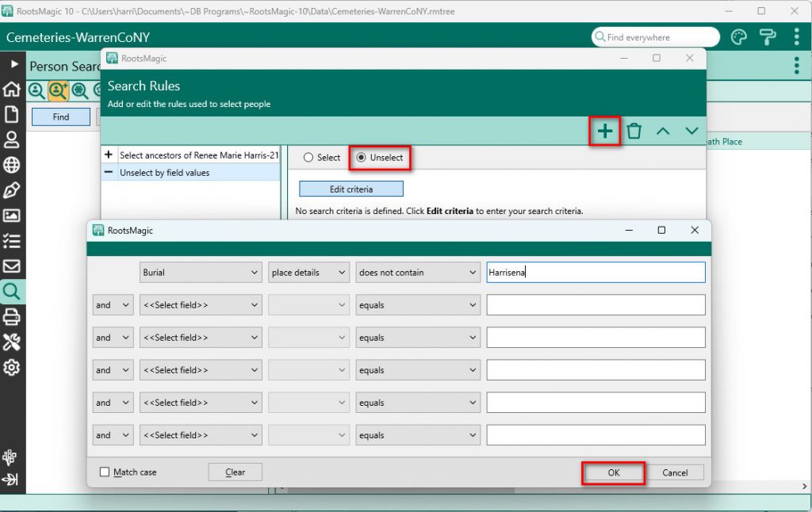Open the second row's Select field dropdown
Image resolution: width=812 pixels, height=512 pixels.
pos(201,305)
